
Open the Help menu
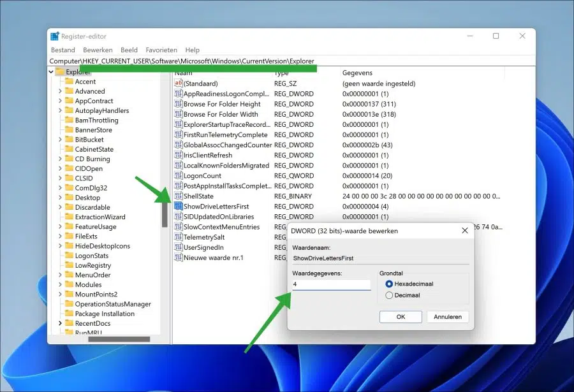click(192, 50)
